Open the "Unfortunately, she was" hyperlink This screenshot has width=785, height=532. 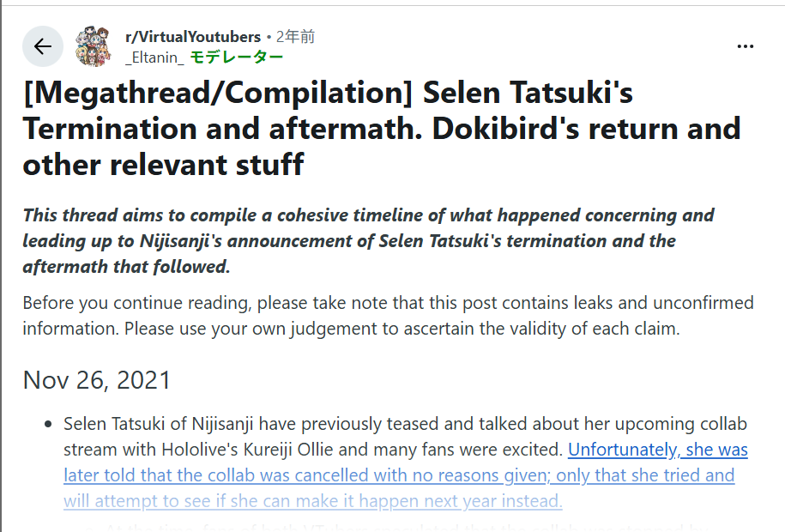(x=657, y=450)
